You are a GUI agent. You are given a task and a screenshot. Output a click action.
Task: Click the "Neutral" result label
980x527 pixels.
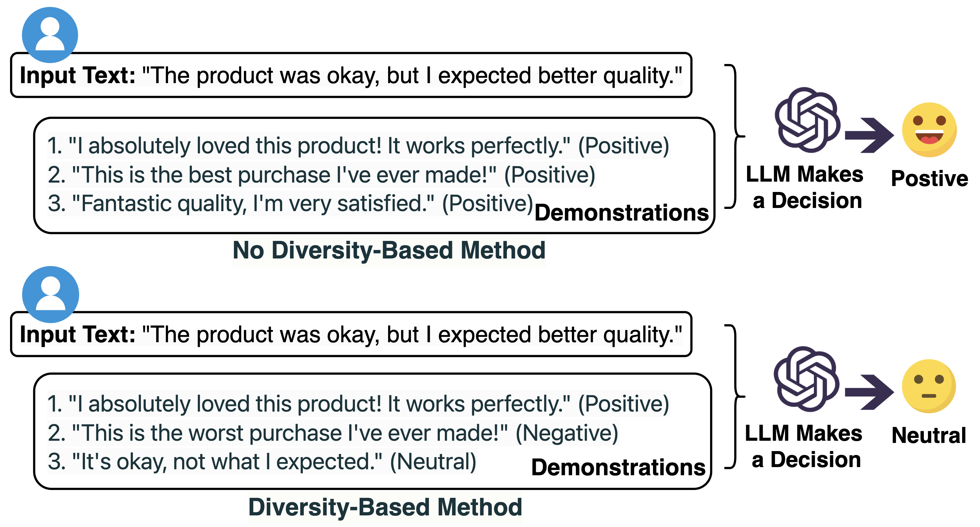(929, 435)
